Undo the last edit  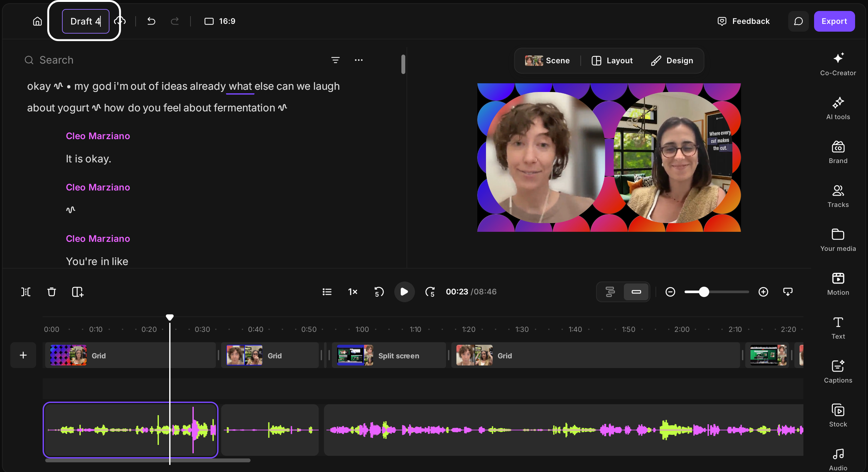[x=151, y=21]
